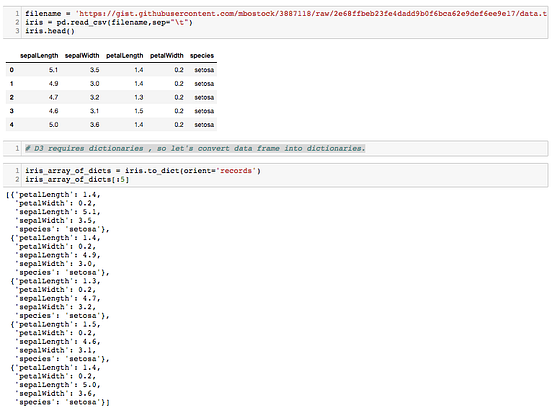The image size is (552, 408).
Task: Click petalLength value 1.5 in table
Action: [139, 111]
